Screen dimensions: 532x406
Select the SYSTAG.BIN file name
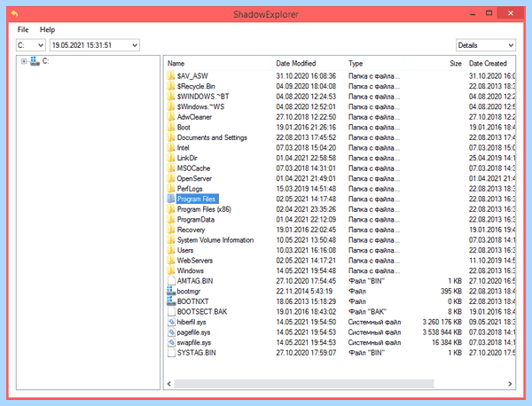pyautogui.click(x=196, y=353)
